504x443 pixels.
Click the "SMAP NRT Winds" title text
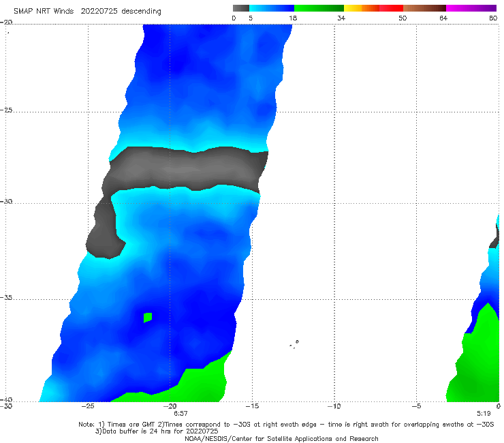[44, 11]
